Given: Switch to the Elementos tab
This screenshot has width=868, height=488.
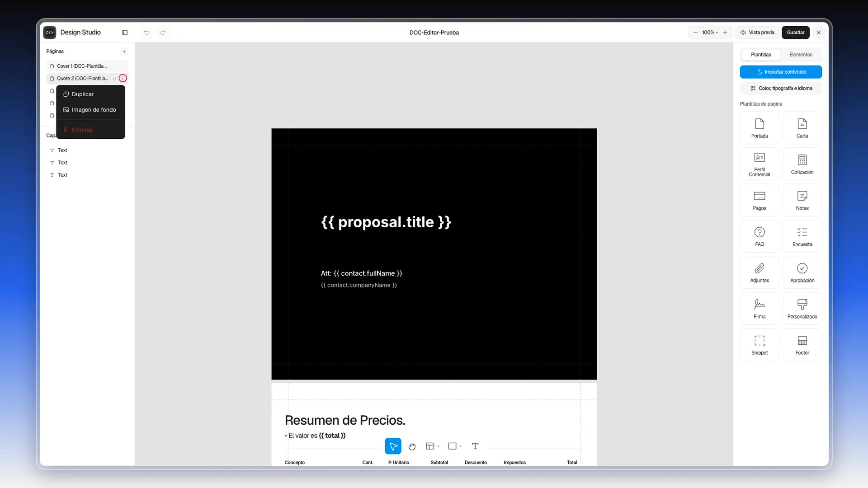Looking at the screenshot, I should coord(801,55).
